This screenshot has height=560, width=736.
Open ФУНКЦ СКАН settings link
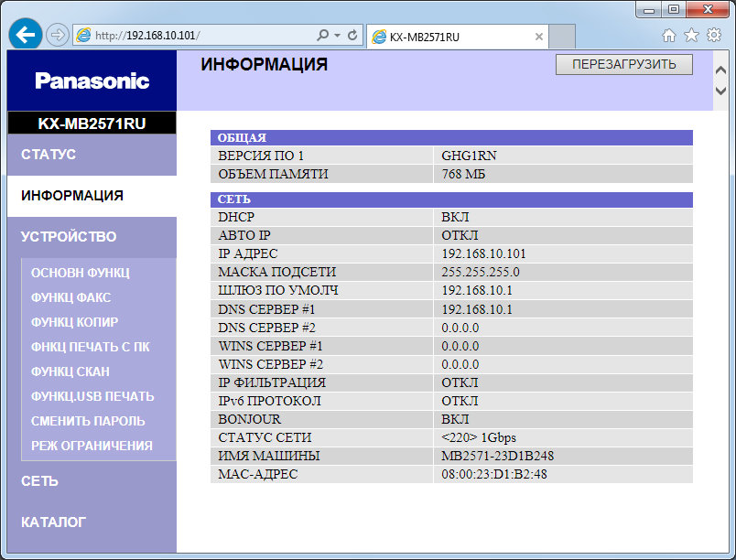point(70,372)
